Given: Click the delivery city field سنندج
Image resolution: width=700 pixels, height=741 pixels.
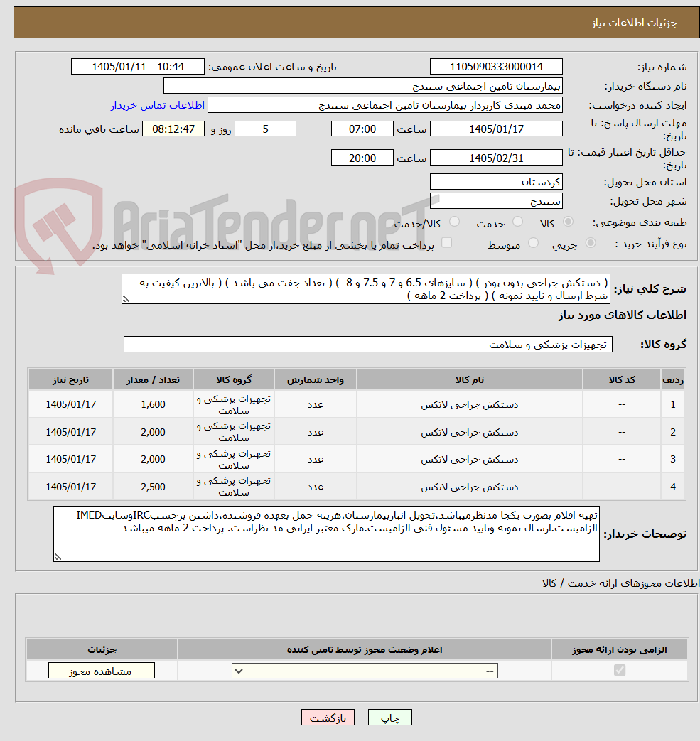Looking at the screenshot, I should [496, 201].
